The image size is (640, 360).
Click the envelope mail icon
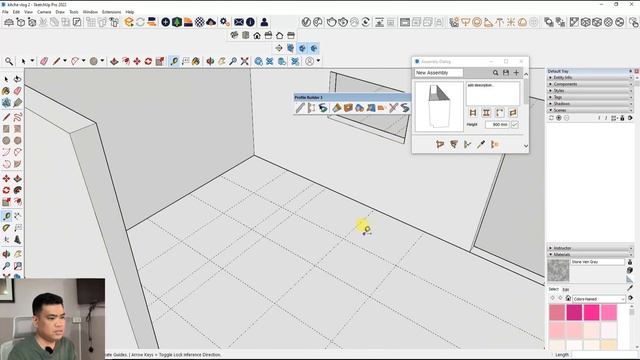point(239,22)
